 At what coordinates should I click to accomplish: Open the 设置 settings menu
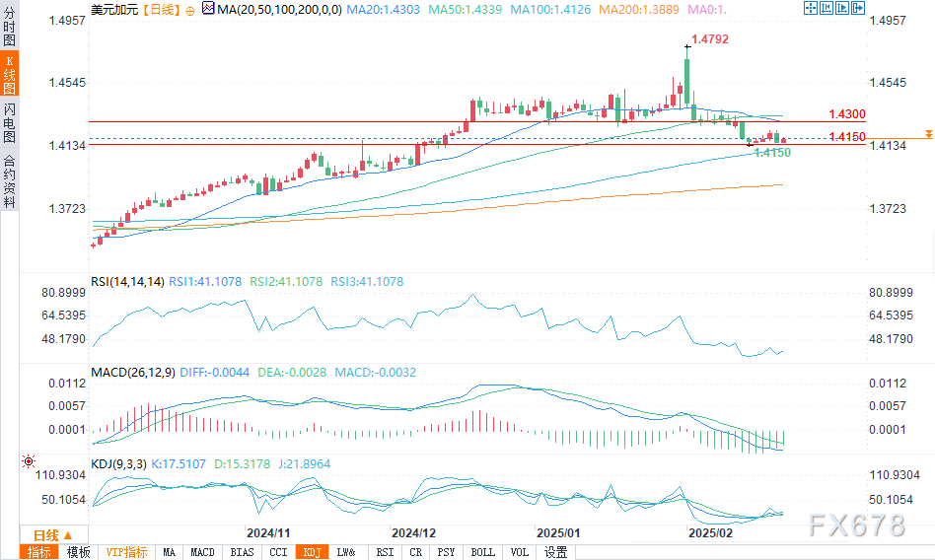[x=556, y=552]
